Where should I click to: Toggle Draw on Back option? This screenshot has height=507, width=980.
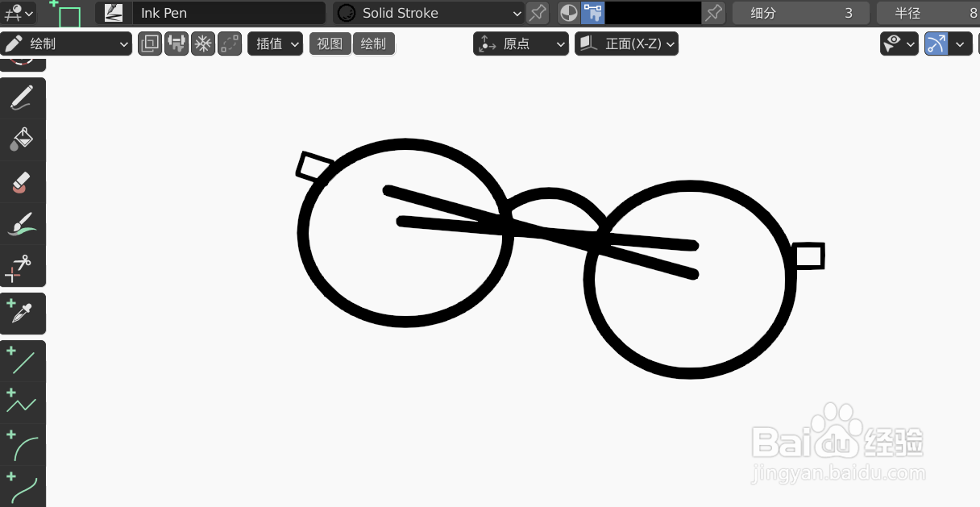(150, 44)
